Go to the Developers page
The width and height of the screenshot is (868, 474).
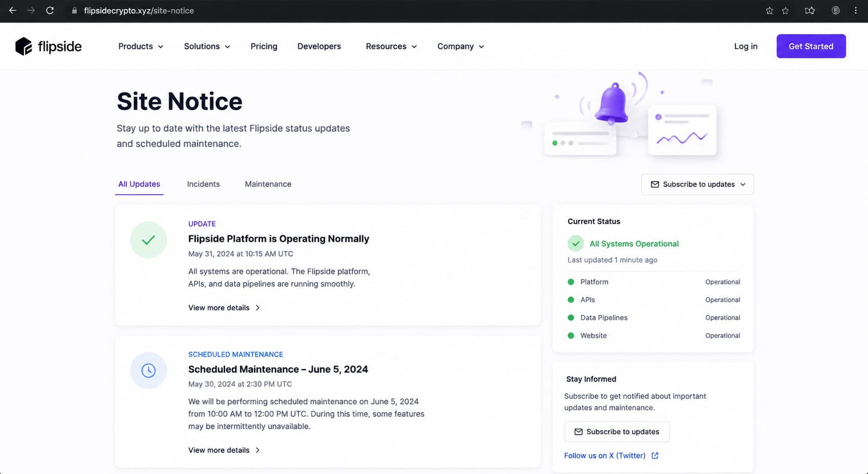tap(319, 46)
